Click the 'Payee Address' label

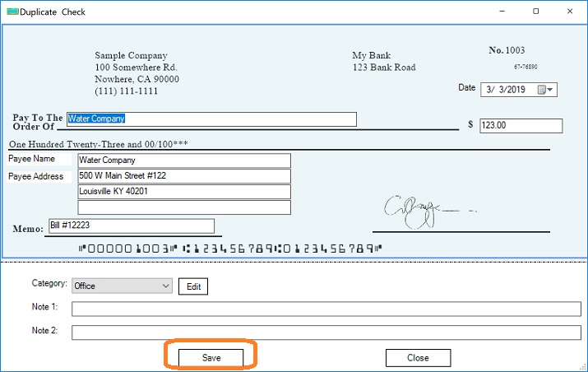[x=35, y=176]
